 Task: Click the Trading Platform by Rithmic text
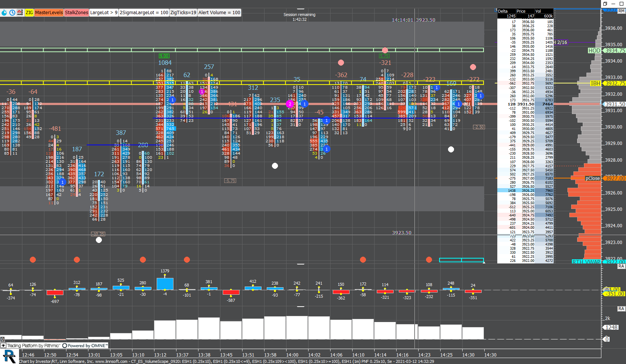pyautogui.click(x=34, y=346)
